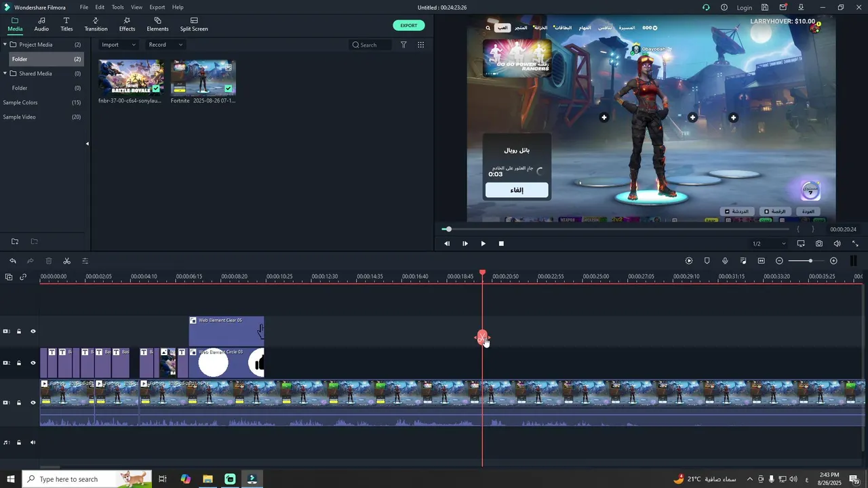This screenshot has width=868, height=488.
Task: Click the green sync headset icon
Action: [706, 7]
